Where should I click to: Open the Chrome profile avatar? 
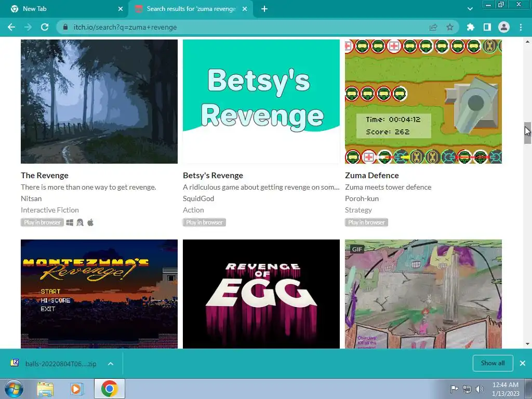[504, 27]
